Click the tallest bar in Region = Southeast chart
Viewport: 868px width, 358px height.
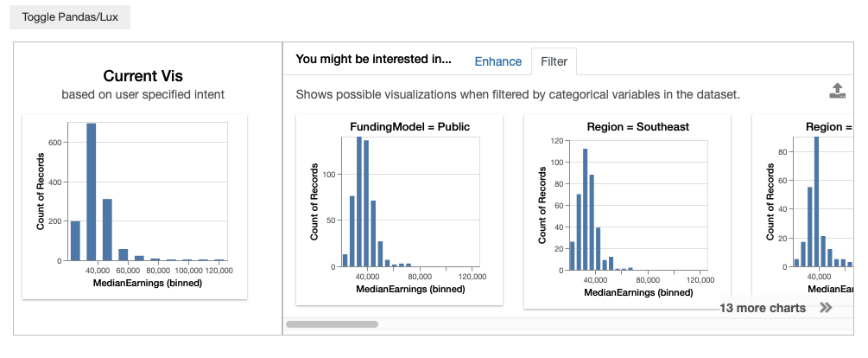click(x=585, y=208)
